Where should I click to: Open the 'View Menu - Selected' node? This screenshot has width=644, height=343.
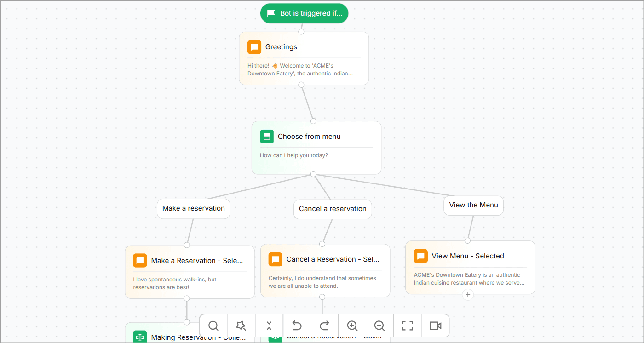click(470, 267)
